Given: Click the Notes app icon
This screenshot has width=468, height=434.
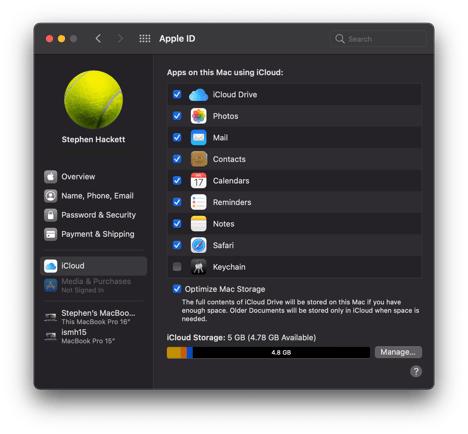Looking at the screenshot, I should click(198, 224).
